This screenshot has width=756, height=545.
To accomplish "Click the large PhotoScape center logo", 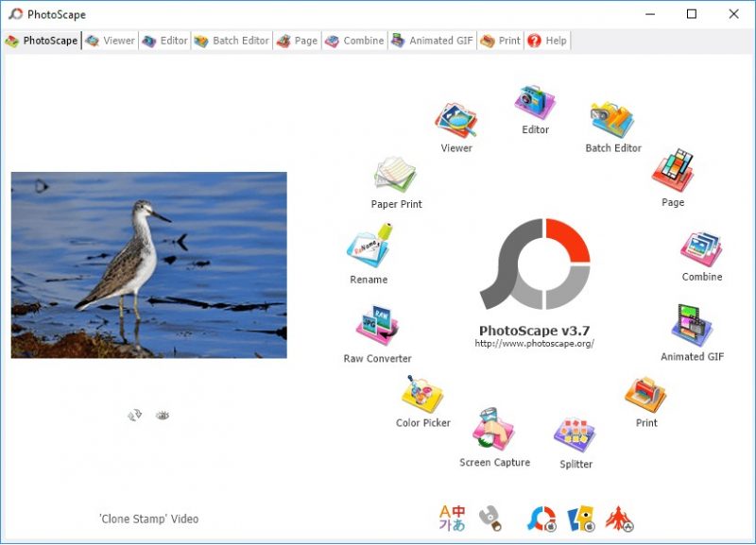I will (x=535, y=264).
